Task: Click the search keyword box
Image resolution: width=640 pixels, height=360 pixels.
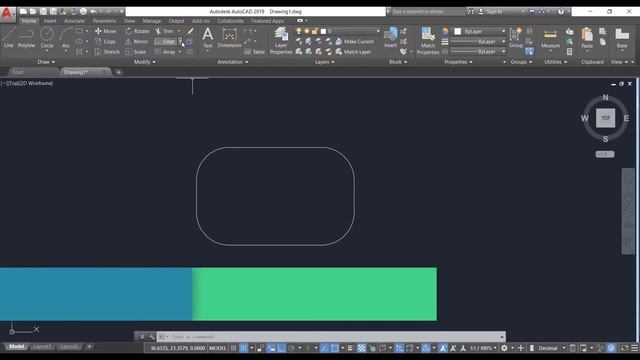Action: (x=428, y=12)
